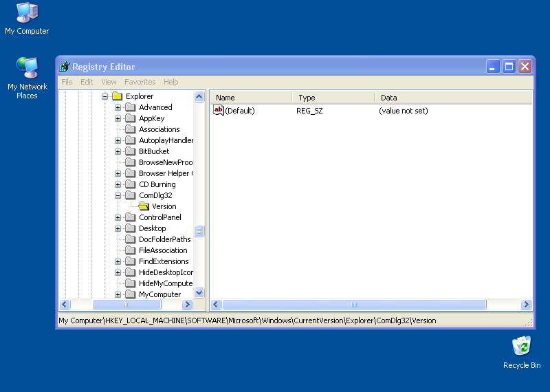The height and width of the screenshot is (392, 550).
Task: Click the Name column header
Action: [x=251, y=98]
